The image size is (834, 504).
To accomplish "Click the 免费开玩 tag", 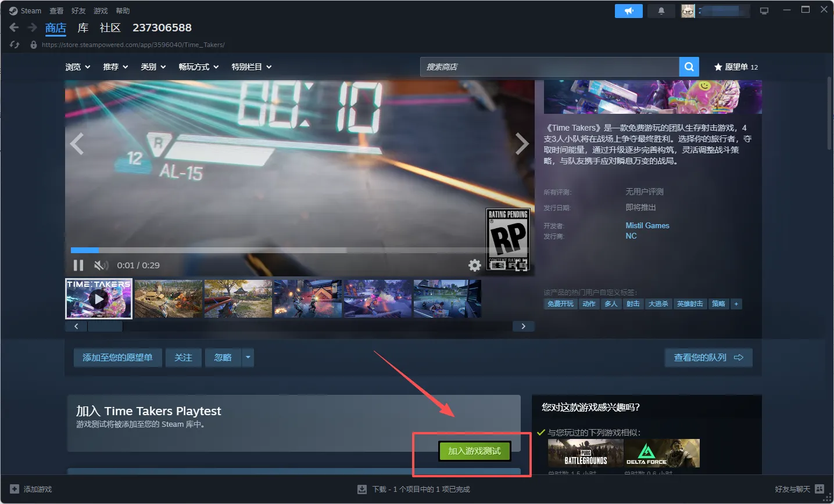I will [x=561, y=304].
